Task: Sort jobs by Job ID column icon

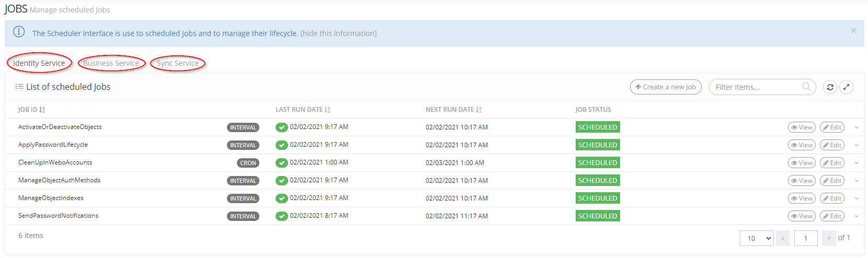Action: coord(42,110)
